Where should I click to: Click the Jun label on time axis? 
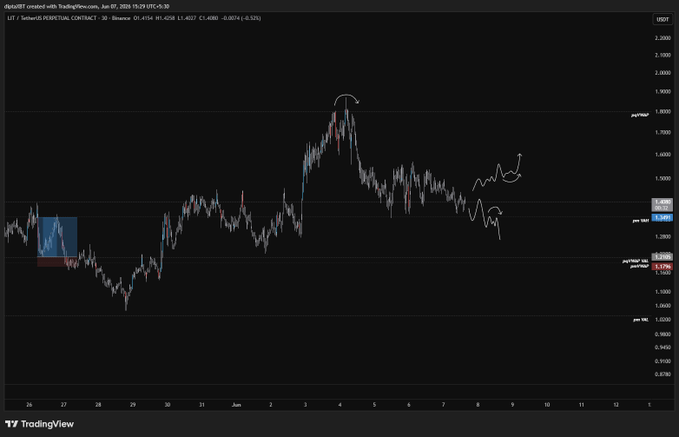(236, 405)
